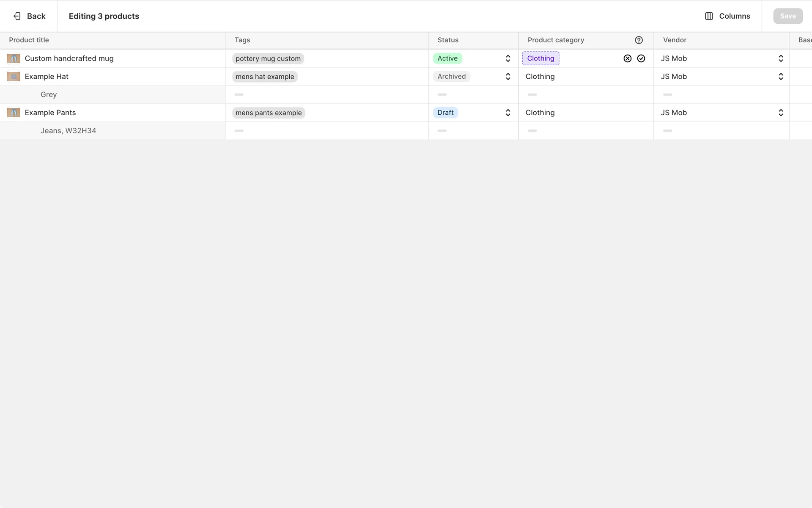This screenshot has width=812, height=508.
Task: Open the Draft status dropdown
Action: coord(507,113)
